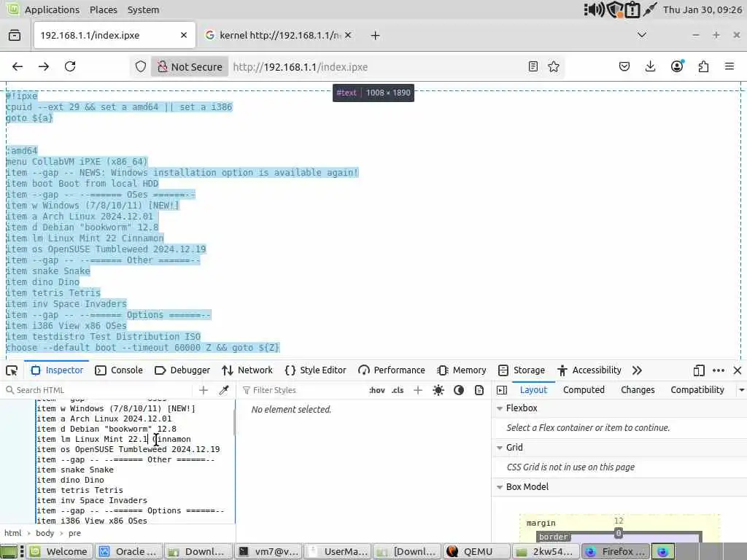The height and width of the screenshot is (560, 747).
Task: Switch to the Console panel
Action: click(x=119, y=370)
